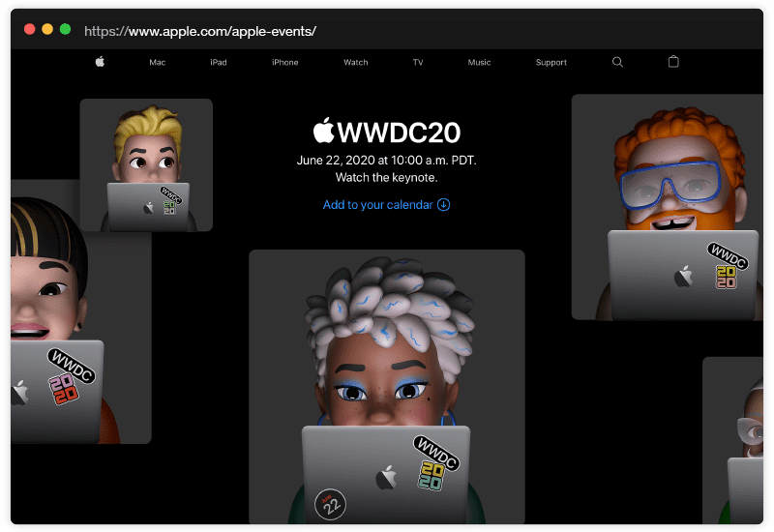Click the WWDC sticker on center laptop
Screen dimensions: 774x532
click(x=435, y=453)
